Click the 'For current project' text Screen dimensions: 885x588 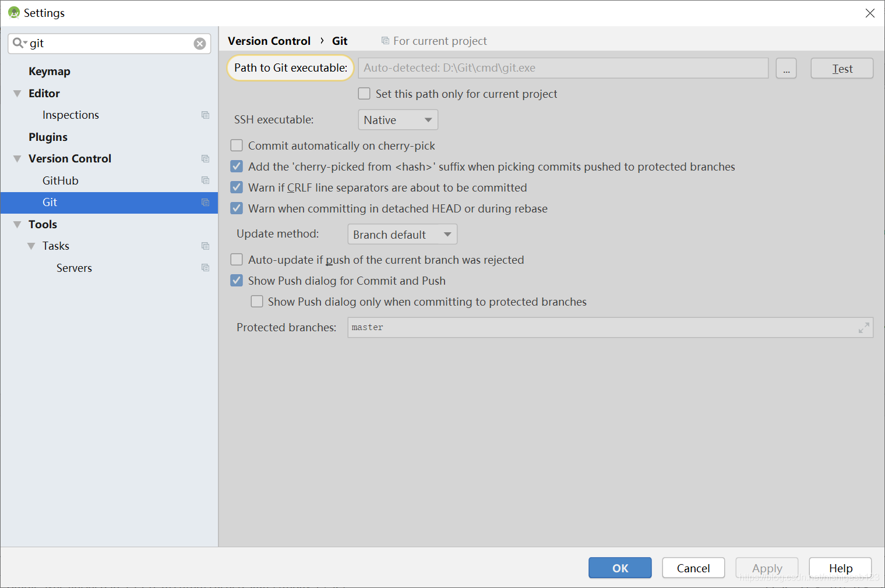coord(440,41)
